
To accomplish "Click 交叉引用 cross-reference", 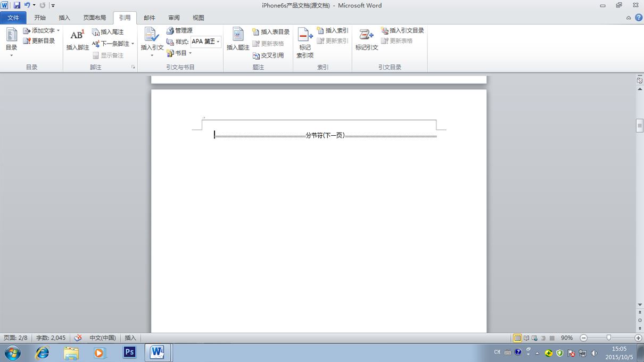I will [x=268, y=55].
